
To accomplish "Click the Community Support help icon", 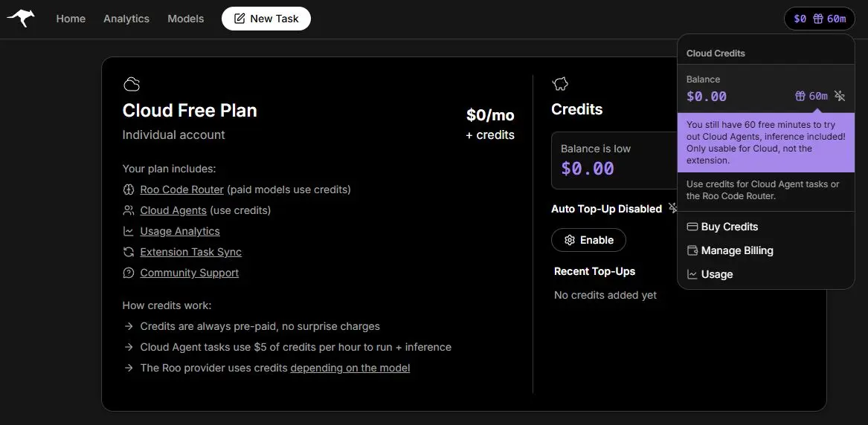I will point(129,273).
